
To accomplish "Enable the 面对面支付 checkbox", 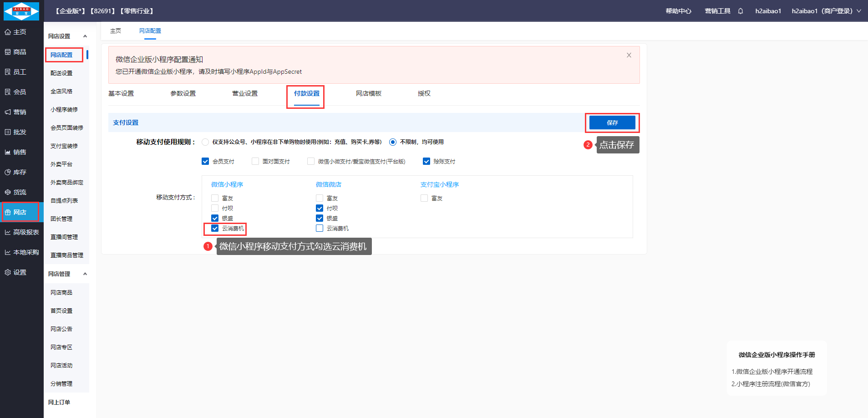I will tap(255, 161).
